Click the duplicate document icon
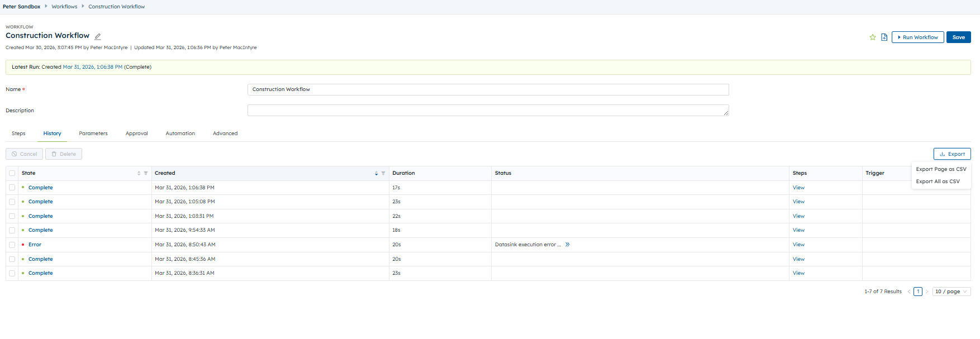This screenshot has width=980, height=339. click(884, 37)
